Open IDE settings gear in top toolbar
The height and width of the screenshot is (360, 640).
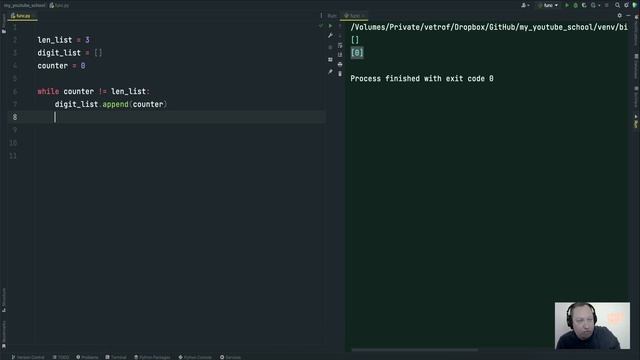626,5
